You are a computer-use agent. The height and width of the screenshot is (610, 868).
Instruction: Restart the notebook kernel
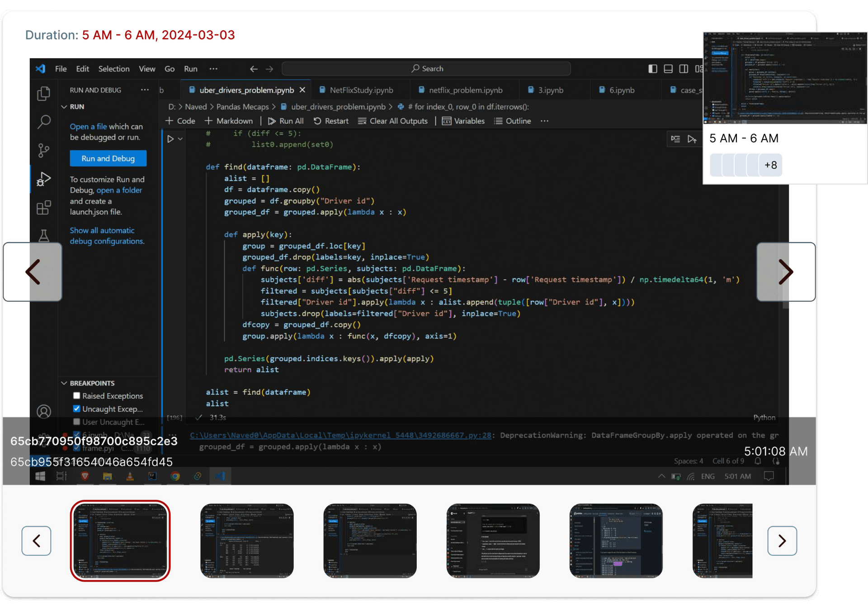pos(331,121)
